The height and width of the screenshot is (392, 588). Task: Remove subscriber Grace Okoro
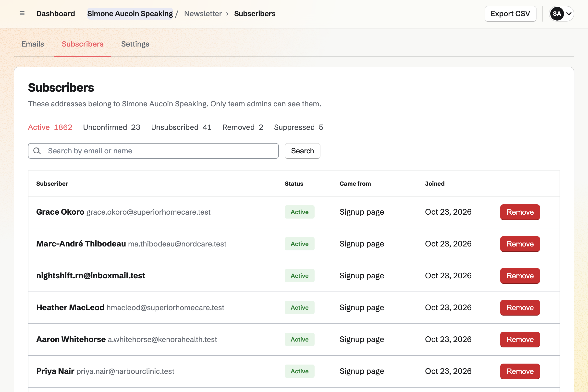point(520,212)
